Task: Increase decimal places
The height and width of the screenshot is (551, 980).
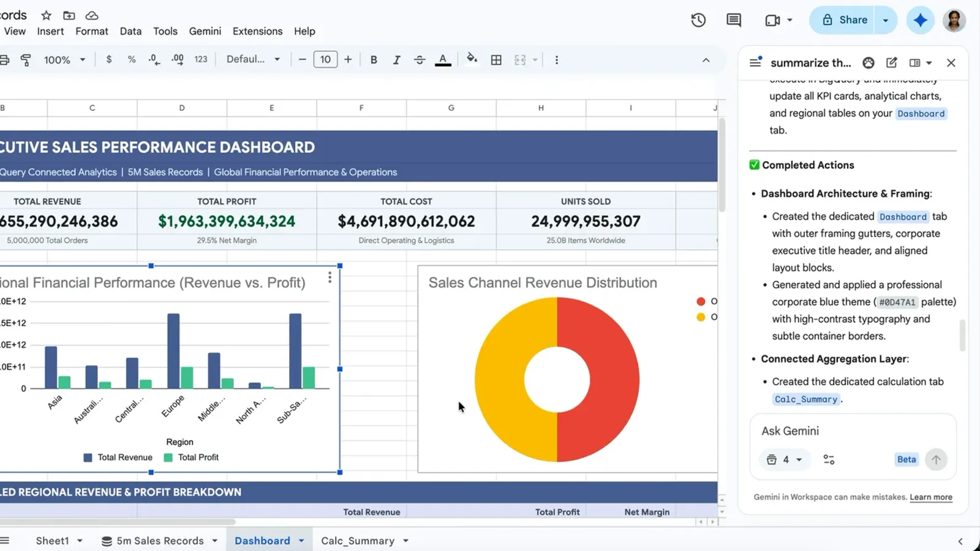Action: coord(177,59)
